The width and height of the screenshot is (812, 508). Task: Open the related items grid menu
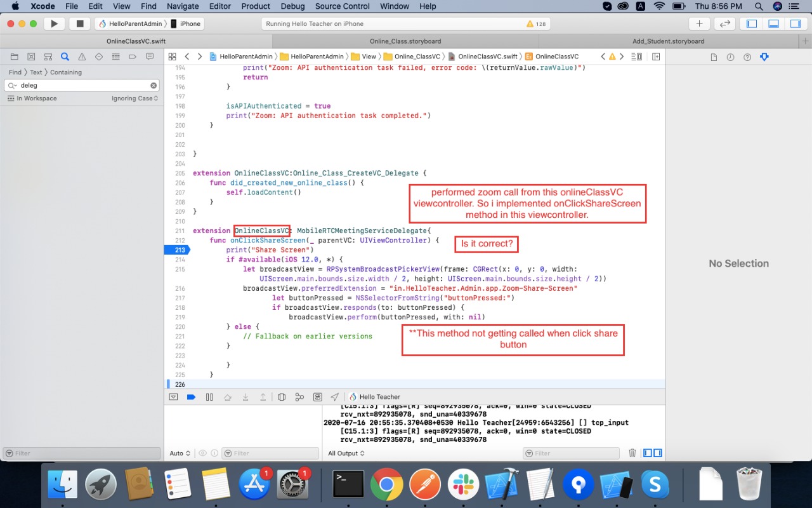[172, 57]
